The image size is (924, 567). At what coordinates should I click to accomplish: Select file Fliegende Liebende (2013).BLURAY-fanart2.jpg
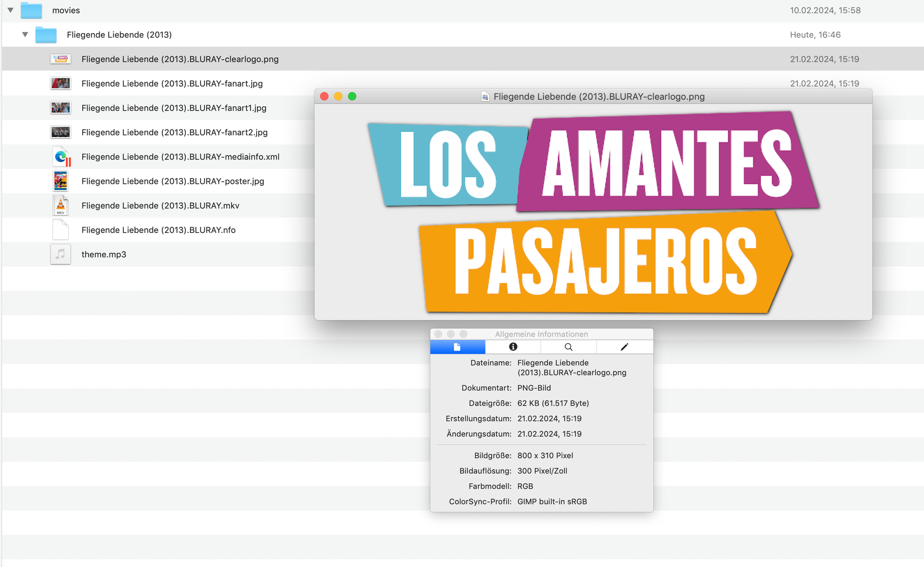click(x=175, y=132)
